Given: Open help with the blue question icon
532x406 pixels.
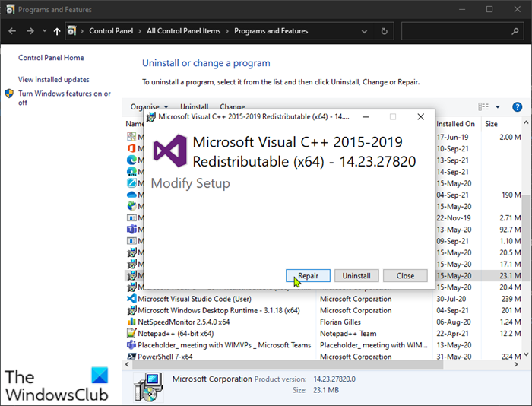Looking at the screenshot, I should [x=517, y=107].
